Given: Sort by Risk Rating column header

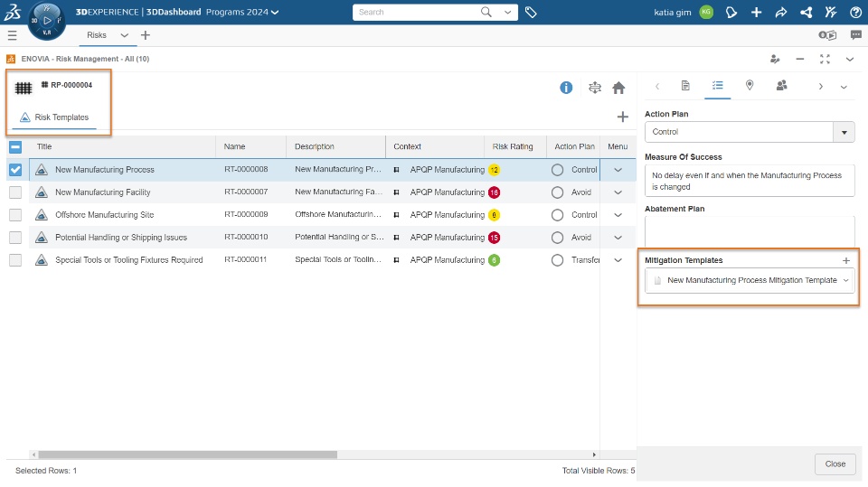Looking at the screenshot, I should (513, 146).
